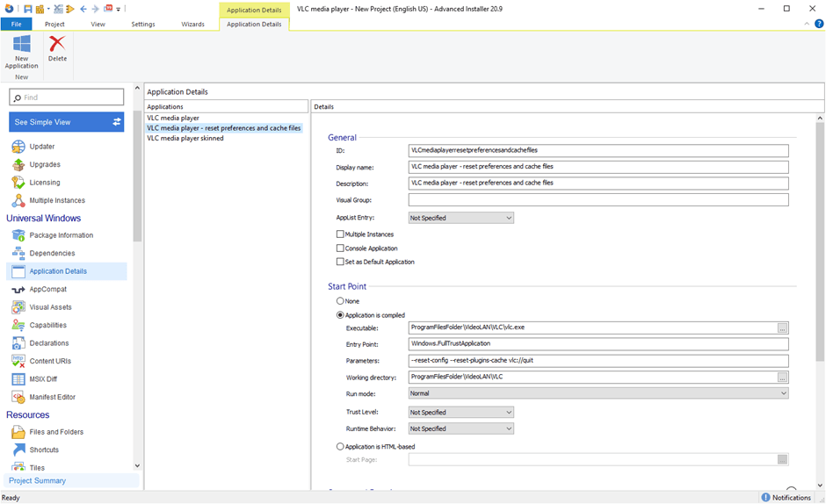Open the Run mode dropdown

(x=598, y=393)
